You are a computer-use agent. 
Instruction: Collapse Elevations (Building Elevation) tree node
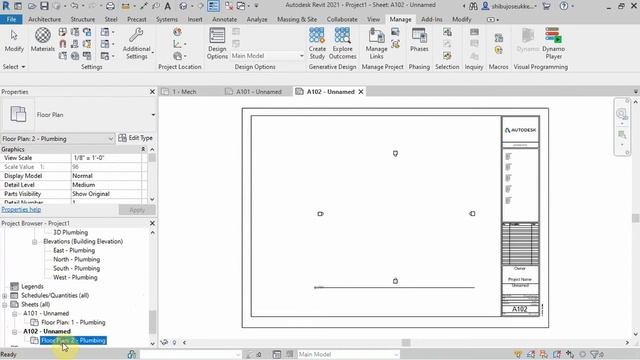(x=35, y=242)
